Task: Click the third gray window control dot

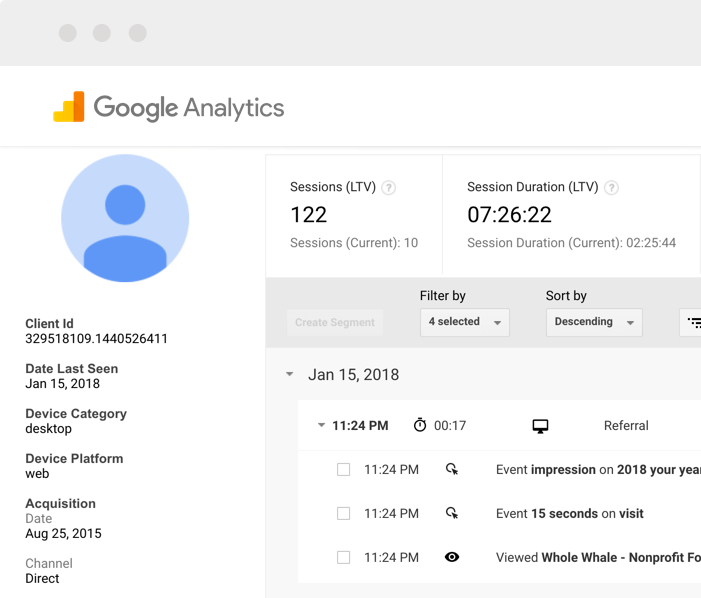Action: pyautogui.click(x=138, y=33)
